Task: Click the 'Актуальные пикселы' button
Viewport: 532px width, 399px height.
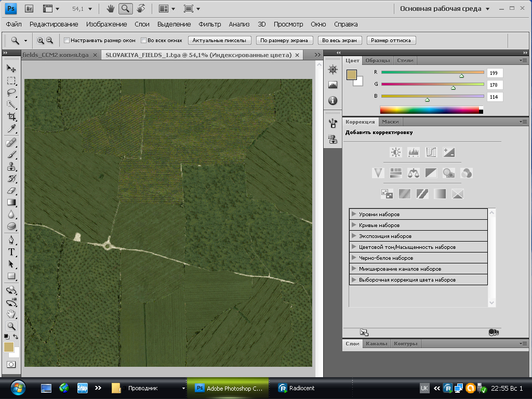Action: (220, 41)
